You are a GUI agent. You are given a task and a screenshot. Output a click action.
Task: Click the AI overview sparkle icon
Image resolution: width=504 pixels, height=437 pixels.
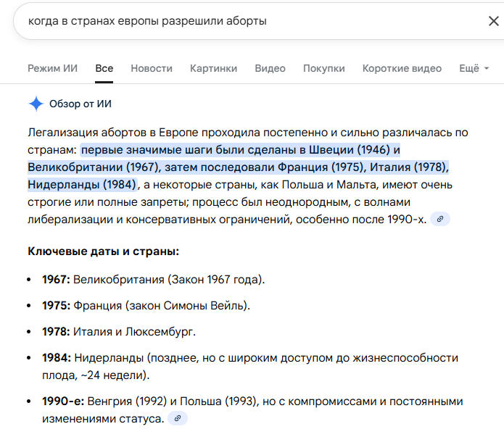pyautogui.click(x=36, y=104)
